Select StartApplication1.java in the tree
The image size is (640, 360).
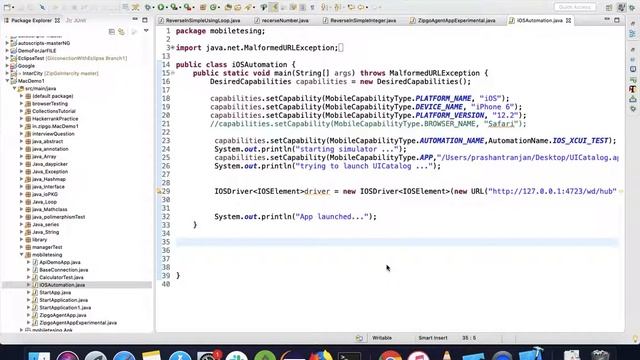65,308
